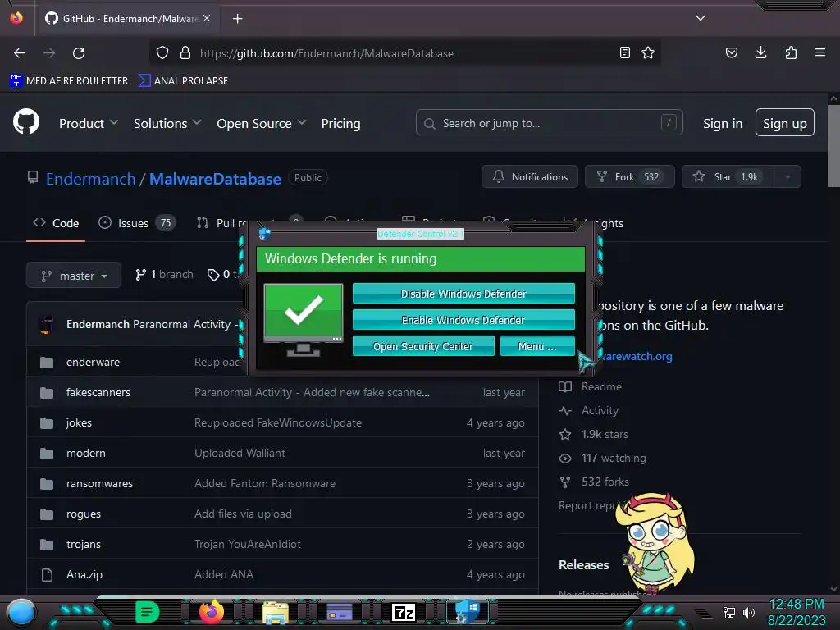
Task: Open the green notes app in taskbar
Action: coord(148,612)
